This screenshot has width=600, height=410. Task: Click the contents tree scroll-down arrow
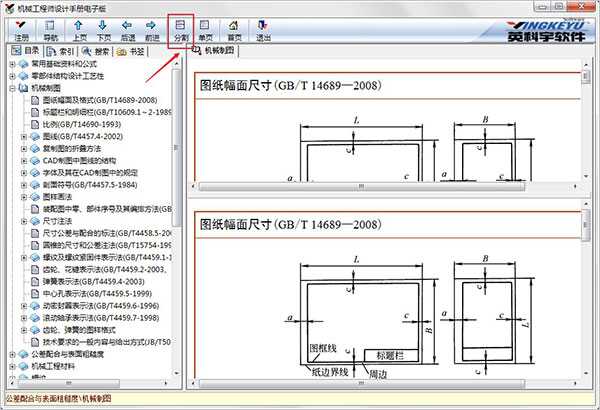(x=176, y=374)
